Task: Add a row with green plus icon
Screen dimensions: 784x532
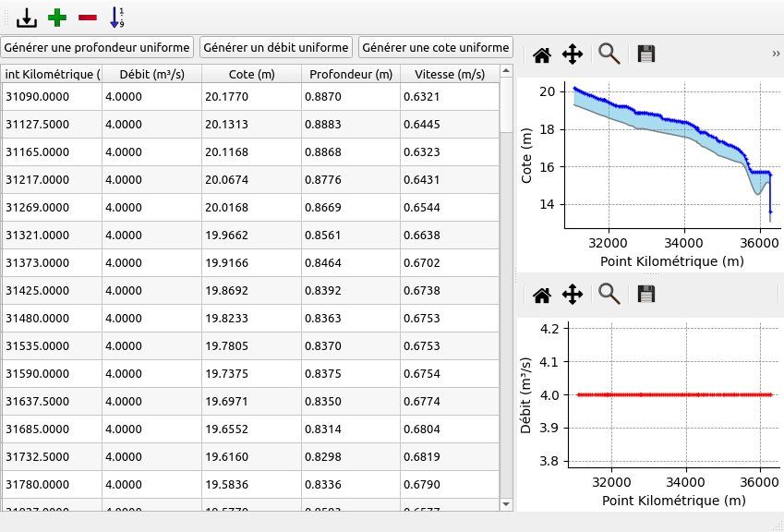Action: (x=58, y=17)
